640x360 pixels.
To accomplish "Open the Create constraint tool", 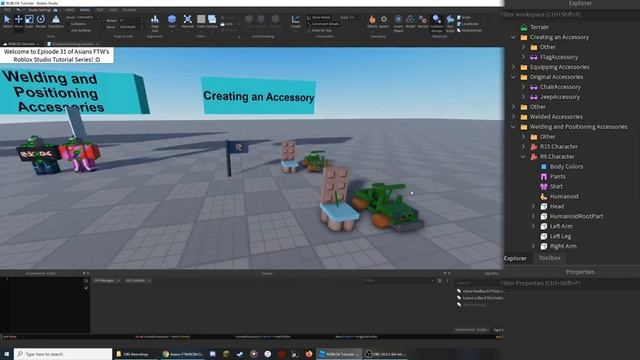I will 296,21.
